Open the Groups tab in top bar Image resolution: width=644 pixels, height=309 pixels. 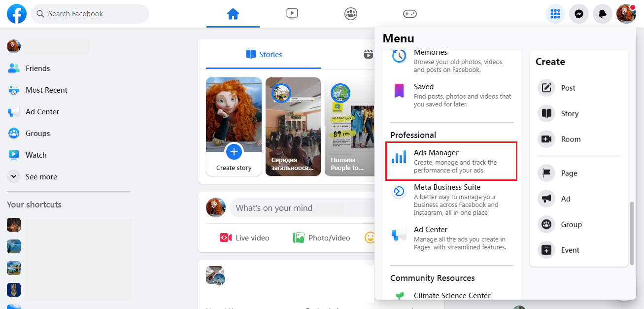click(351, 14)
